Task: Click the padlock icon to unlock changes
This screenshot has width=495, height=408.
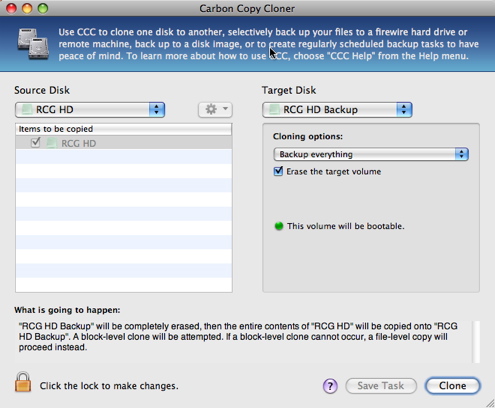Action: coord(23,382)
